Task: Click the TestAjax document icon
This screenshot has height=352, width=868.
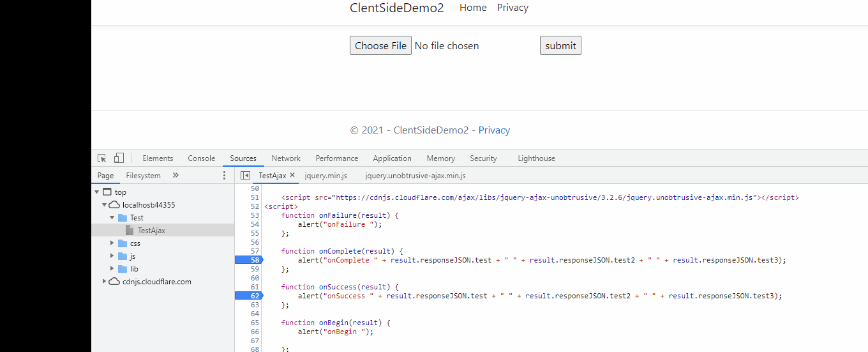Action: pyautogui.click(x=130, y=230)
